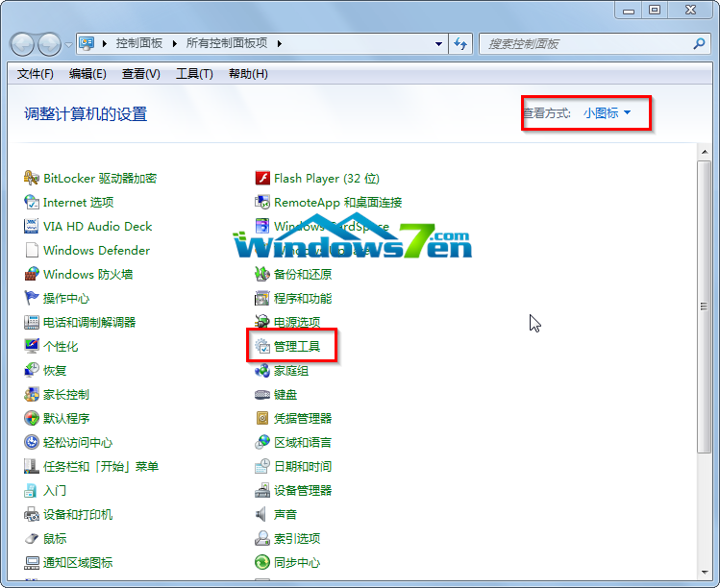The height and width of the screenshot is (588, 720).
Task: Click the 家长控制 icon
Action: tap(31, 394)
